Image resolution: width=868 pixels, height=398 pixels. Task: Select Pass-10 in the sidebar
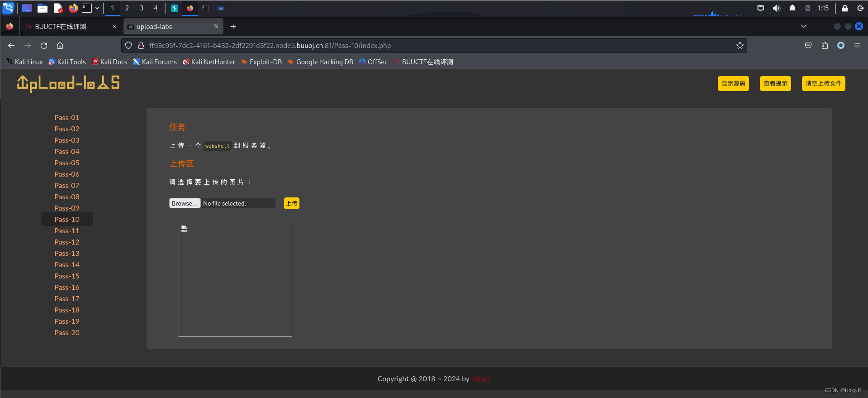[67, 219]
